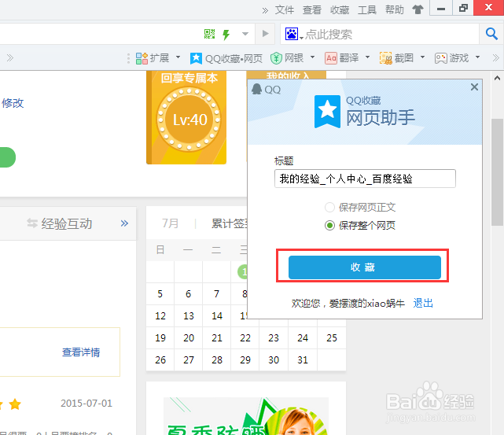Open the dropdown arrow beside the lightning icon
The image size is (504, 435).
(x=245, y=34)
